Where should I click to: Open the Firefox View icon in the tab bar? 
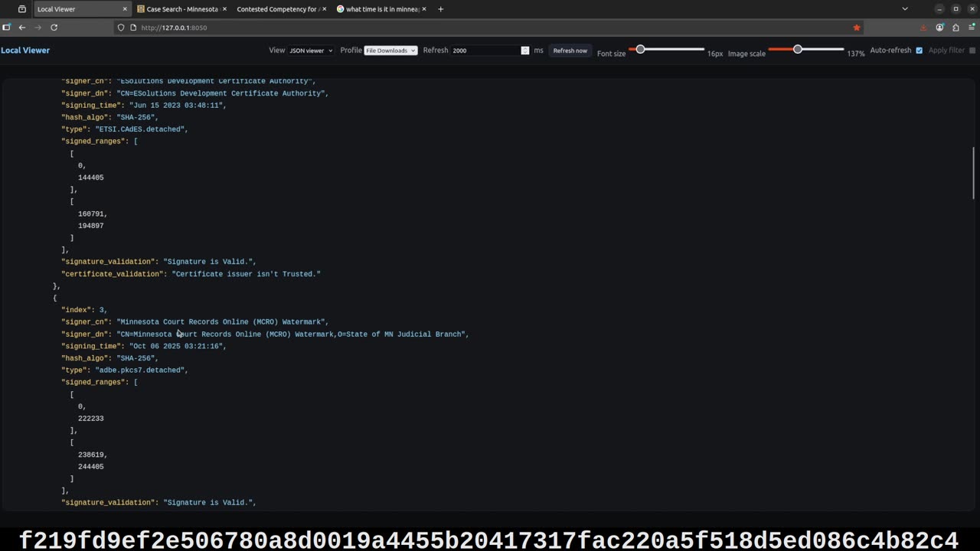[21, 9]
